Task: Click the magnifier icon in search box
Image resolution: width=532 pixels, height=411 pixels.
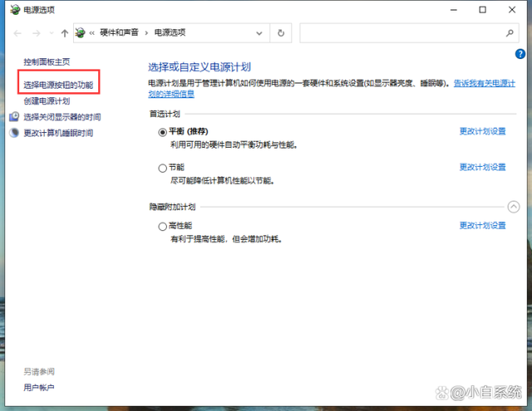Action: [x=510, y=33]
